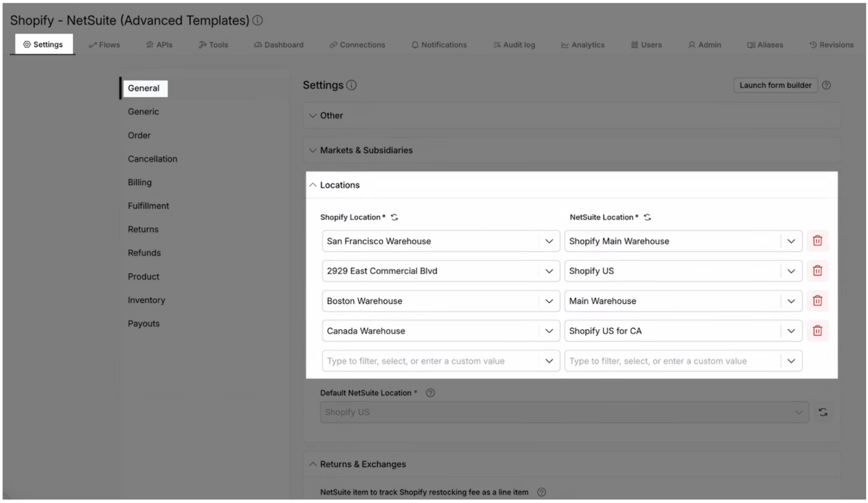Delete the 2929 East Commercial Blvd mapping row
The image size is (868, 503).
817,271
